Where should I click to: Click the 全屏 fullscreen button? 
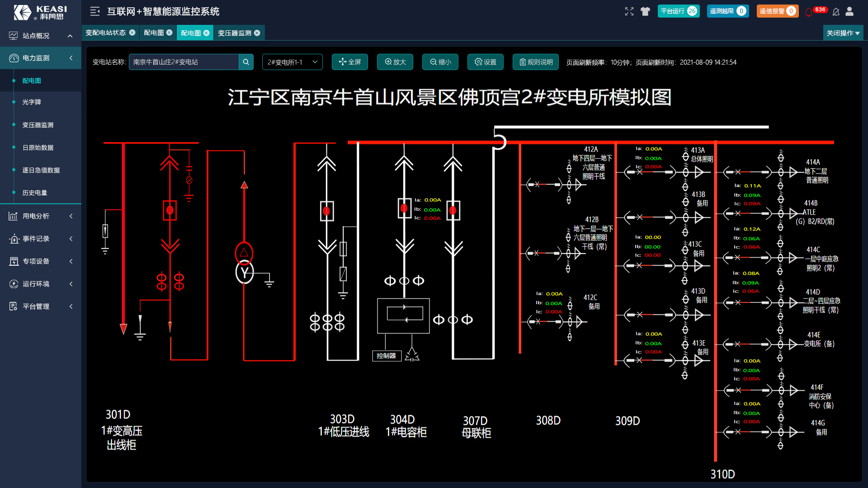(x=350, y=62)
